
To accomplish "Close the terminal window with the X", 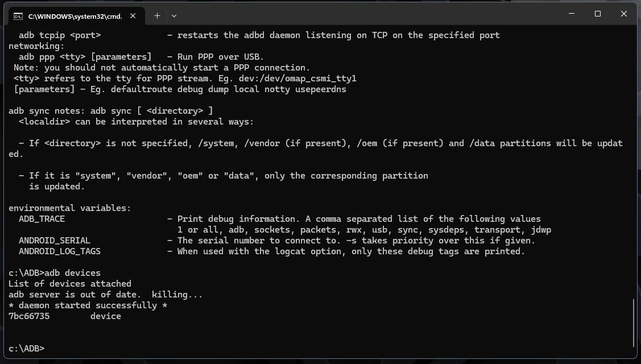I will coord(624,14).
